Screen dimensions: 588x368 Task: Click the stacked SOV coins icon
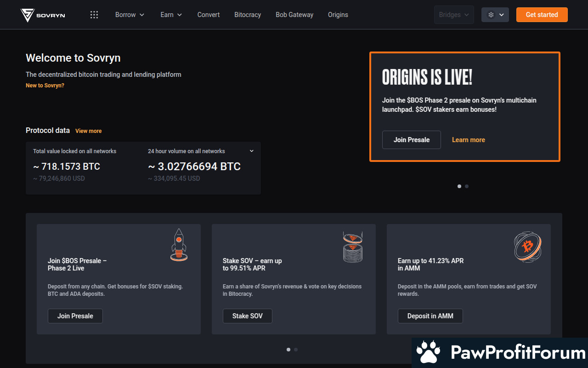pyautogui.click(x=352, y=247)
